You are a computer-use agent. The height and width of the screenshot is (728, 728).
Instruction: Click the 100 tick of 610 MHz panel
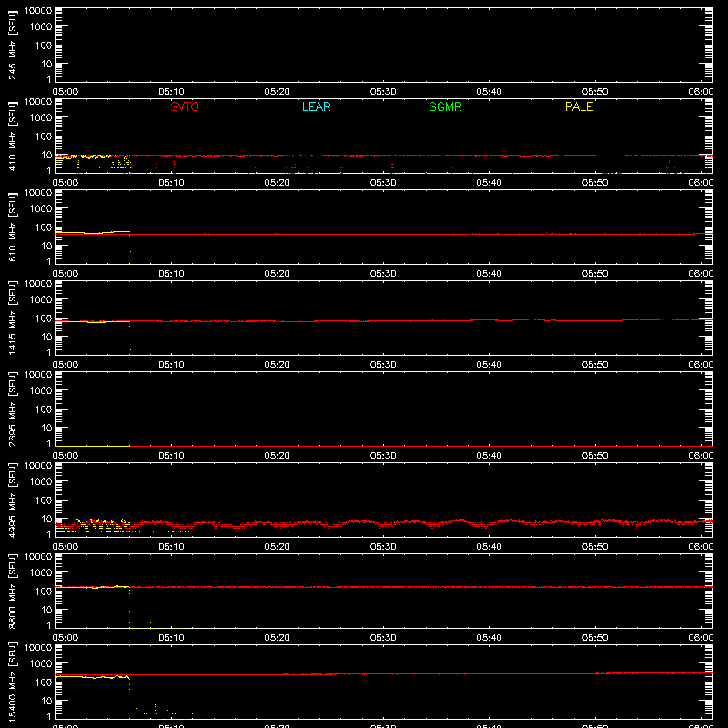(44, 227)
